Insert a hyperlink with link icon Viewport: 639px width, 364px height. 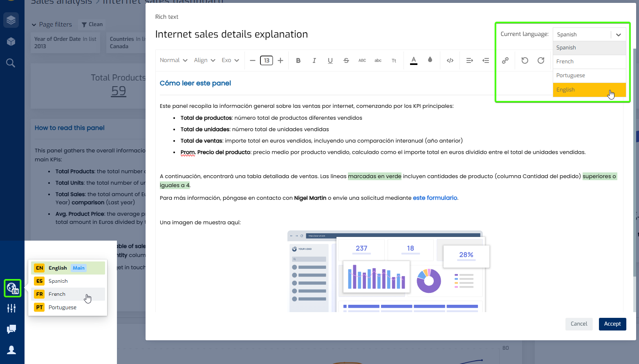click(x=505, y=60)
